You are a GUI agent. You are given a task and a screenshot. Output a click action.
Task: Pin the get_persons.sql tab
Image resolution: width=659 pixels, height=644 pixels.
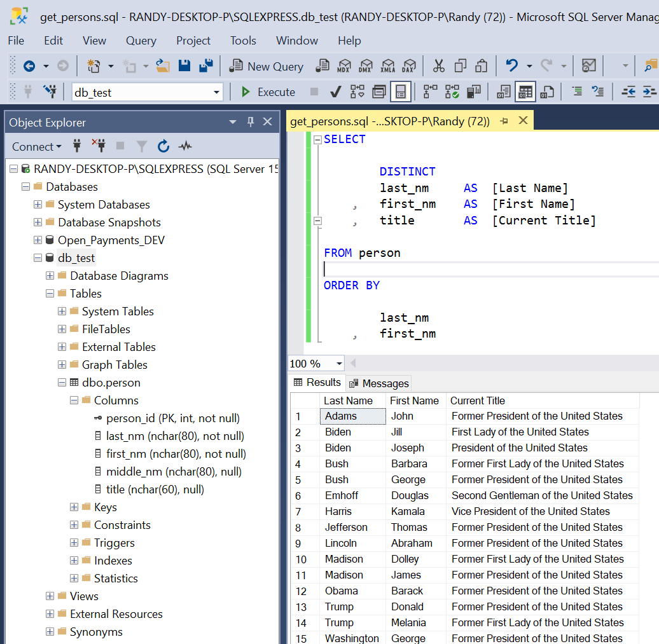pos(504,121)
